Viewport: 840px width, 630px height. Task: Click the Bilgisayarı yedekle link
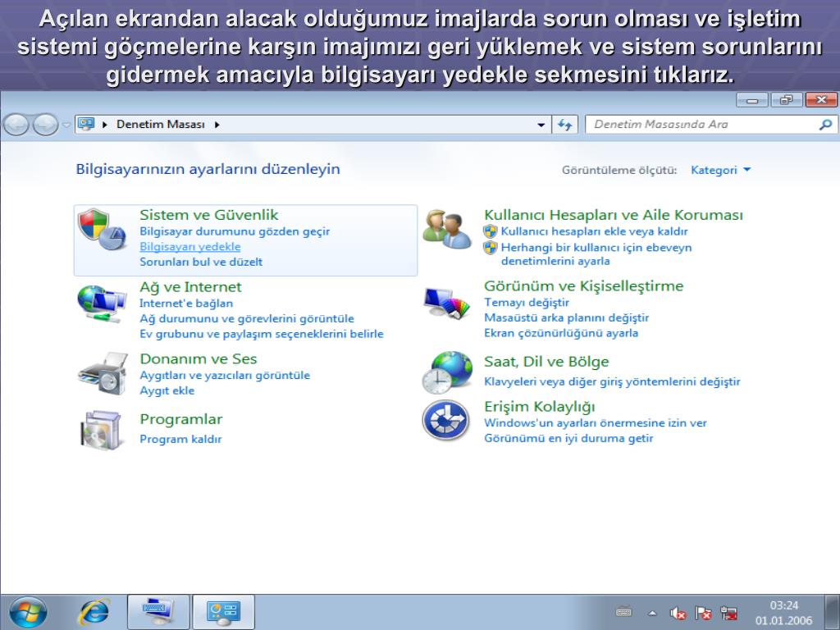pyautogui.click(x=190, y=246)
